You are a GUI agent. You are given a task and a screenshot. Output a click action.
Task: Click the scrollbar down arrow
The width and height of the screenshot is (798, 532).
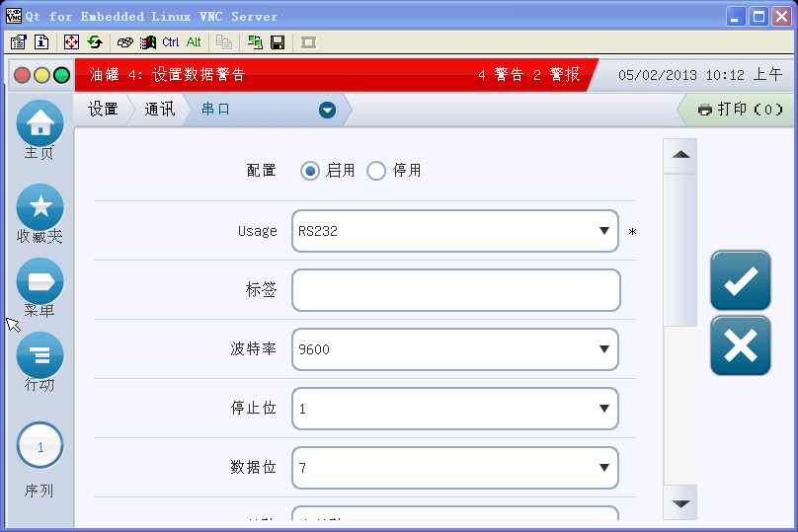[680, 503]
